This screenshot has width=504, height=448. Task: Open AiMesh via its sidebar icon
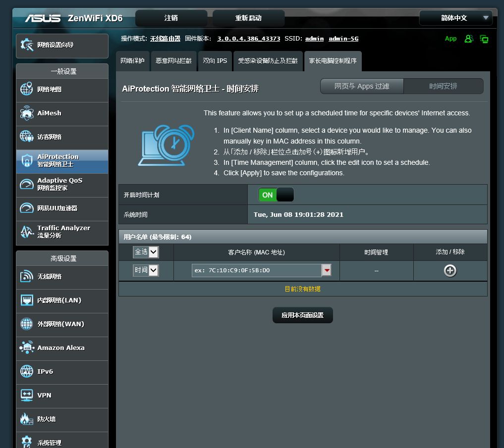click(x=27, y=113)
